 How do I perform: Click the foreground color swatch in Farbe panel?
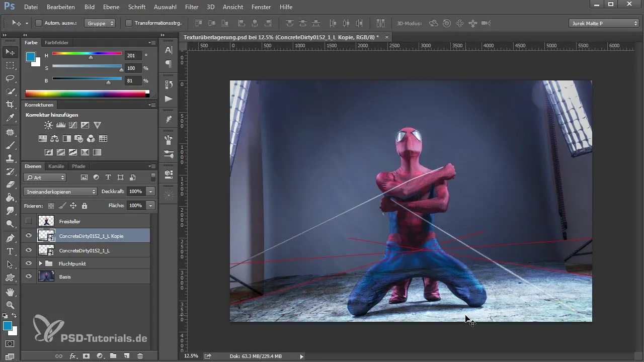point(31,57)
